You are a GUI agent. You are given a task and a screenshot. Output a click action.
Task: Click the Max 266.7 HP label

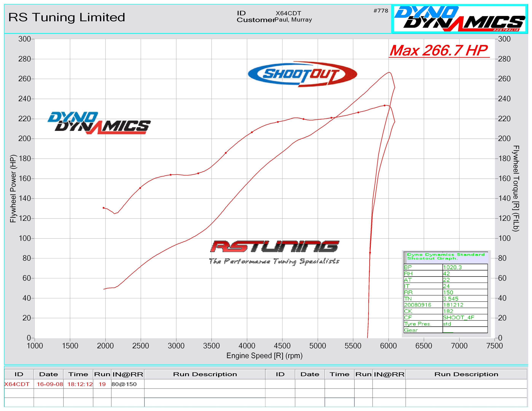click(439, 51)
